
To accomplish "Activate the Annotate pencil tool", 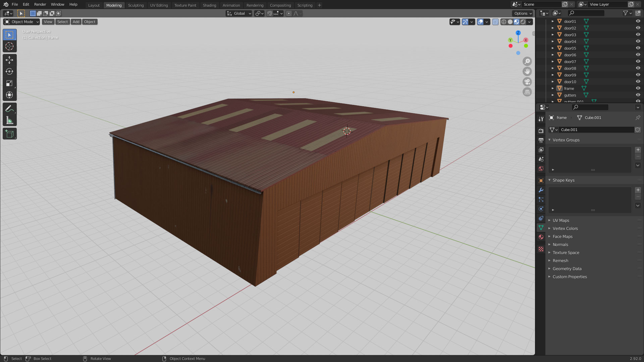I will (x=9, y=109).
